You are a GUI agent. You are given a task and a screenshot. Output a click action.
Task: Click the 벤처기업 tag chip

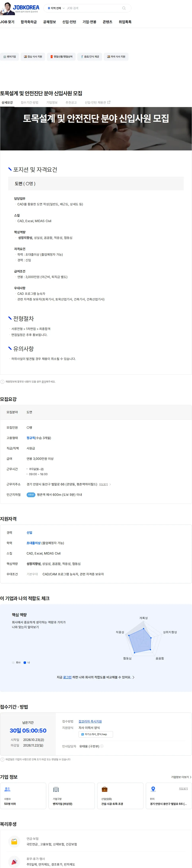[x=9, y=57]
